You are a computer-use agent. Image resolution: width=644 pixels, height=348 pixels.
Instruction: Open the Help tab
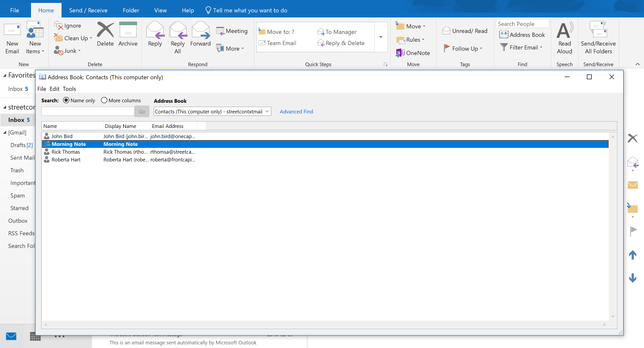click(x=188, y=10)
